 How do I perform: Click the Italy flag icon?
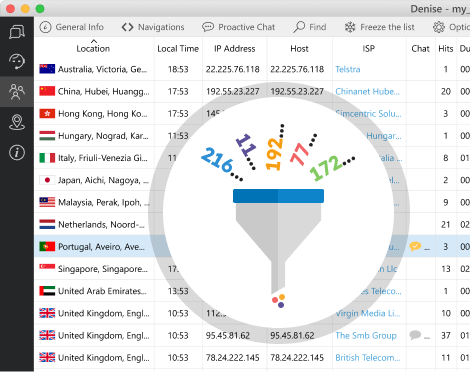[x=47, y=158]
